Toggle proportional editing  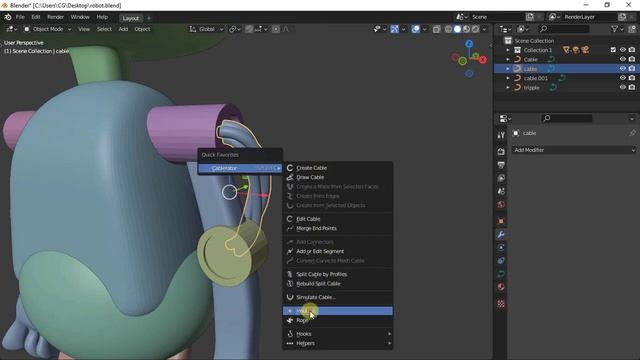pos(276,29)
